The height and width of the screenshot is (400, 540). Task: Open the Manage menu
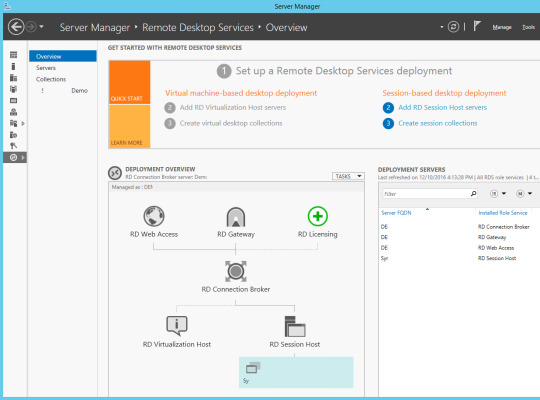click(x=502, y=27)
